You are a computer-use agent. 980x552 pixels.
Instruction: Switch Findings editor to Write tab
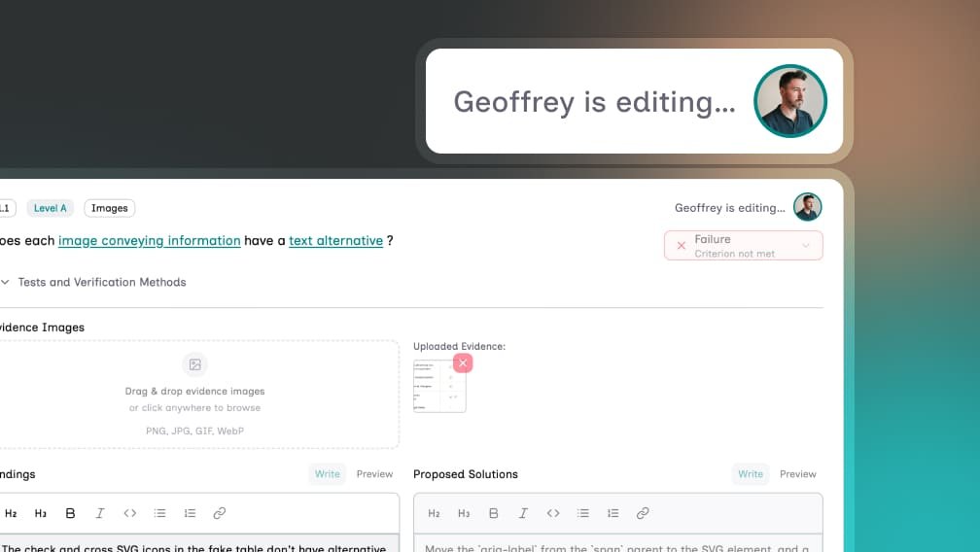[328, 474]
